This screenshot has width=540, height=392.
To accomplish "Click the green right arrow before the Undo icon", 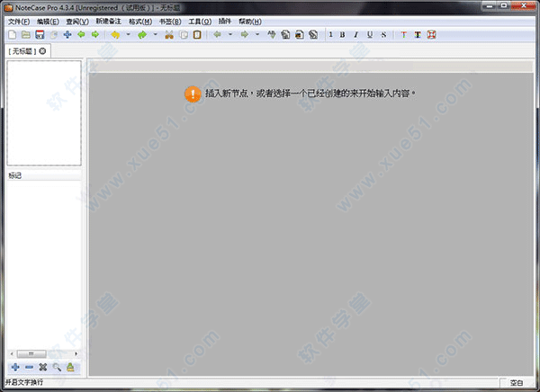I will (95, 34).
